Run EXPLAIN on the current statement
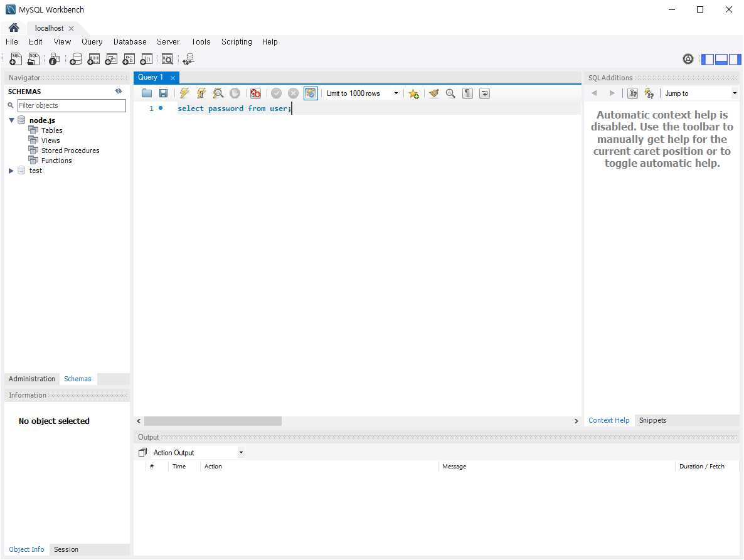 [218, 93]
